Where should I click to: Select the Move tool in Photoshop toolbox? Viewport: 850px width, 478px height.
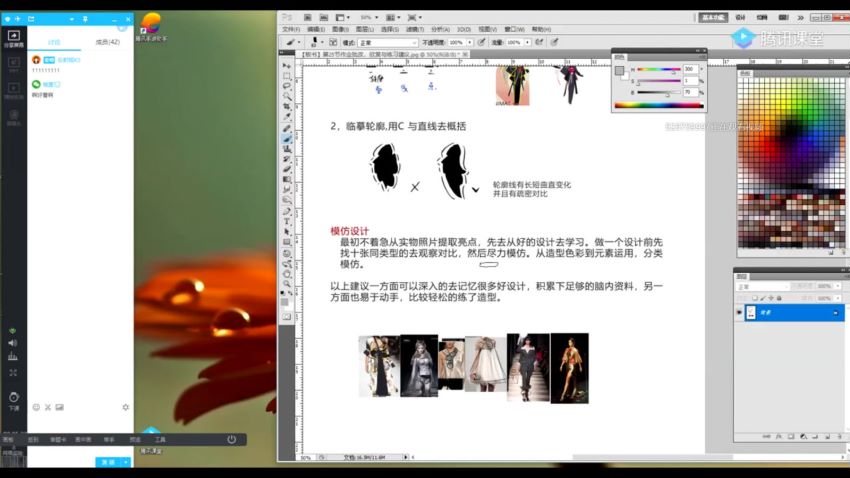[287, 66]
